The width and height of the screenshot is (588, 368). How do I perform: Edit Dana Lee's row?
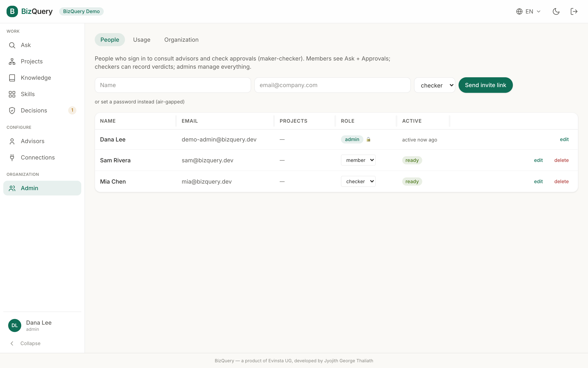pos(564,139)
